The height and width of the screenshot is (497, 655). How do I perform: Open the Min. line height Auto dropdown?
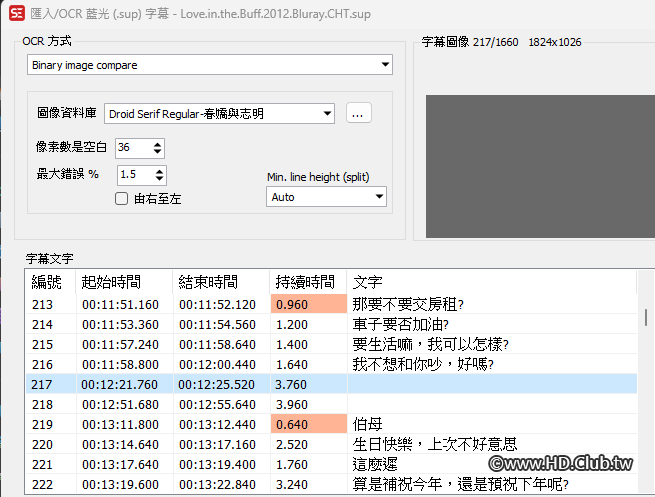326,197
